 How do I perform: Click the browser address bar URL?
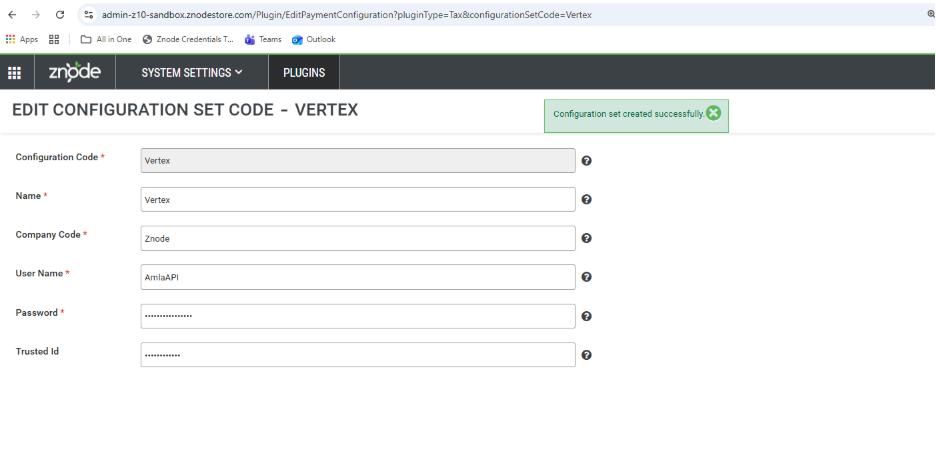346,14
